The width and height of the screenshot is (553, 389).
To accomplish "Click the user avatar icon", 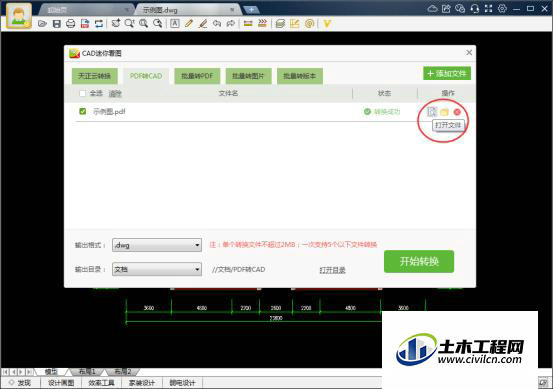I will pos(18,16).
